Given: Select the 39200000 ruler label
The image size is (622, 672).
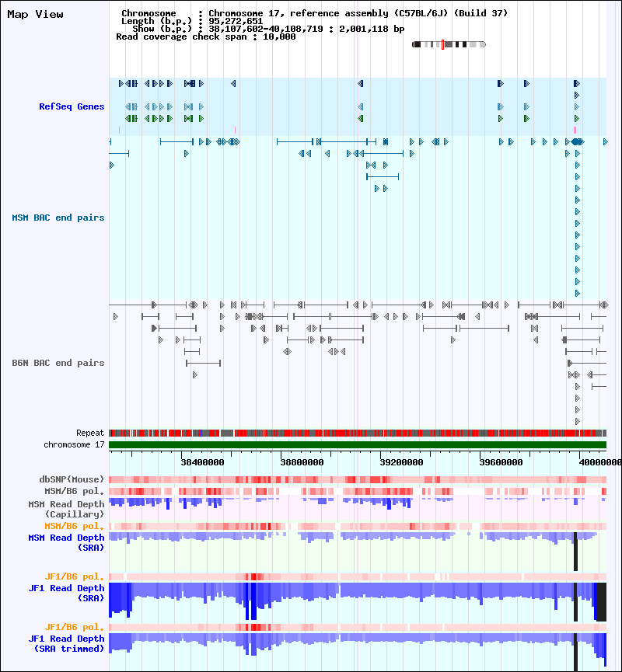Looking at the screenshot, I should click(x=401, y=462).
